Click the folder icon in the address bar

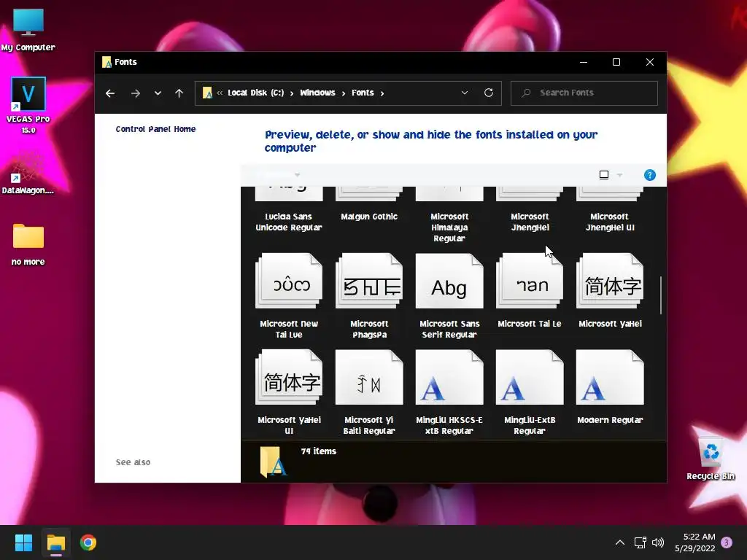[207, 93]
